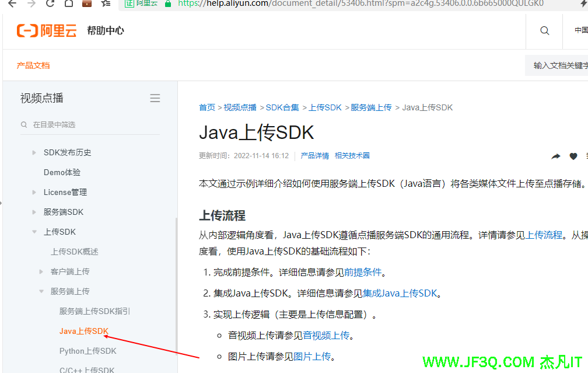Screen dimensions: 588x373
Task: Select the 产品文档 tab
Action: pos(33,65)
